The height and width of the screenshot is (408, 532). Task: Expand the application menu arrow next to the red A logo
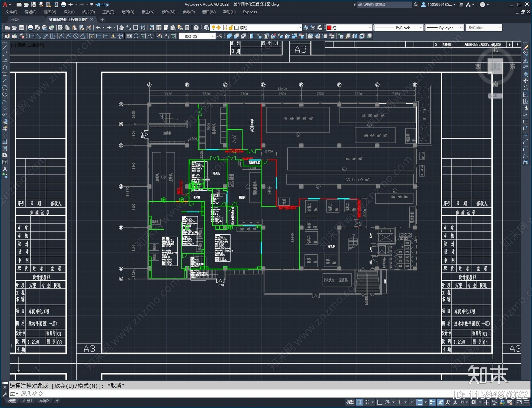(x=10, y=5)
